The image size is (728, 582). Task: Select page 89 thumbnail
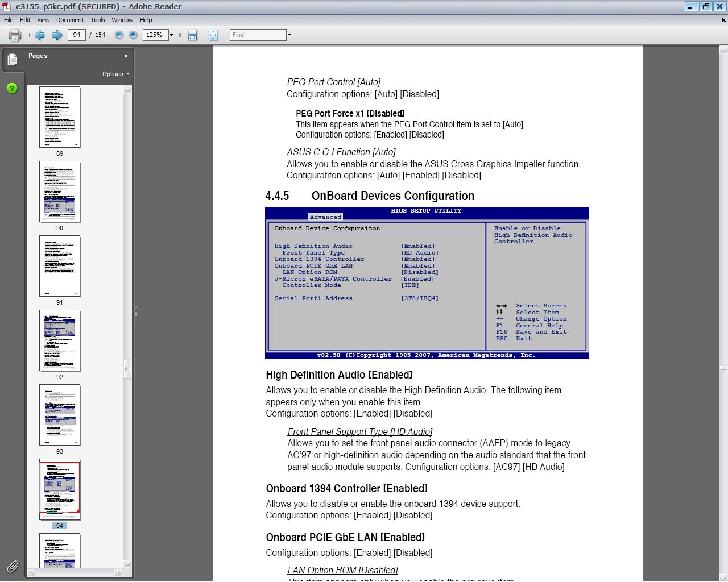tap(60, 117)
